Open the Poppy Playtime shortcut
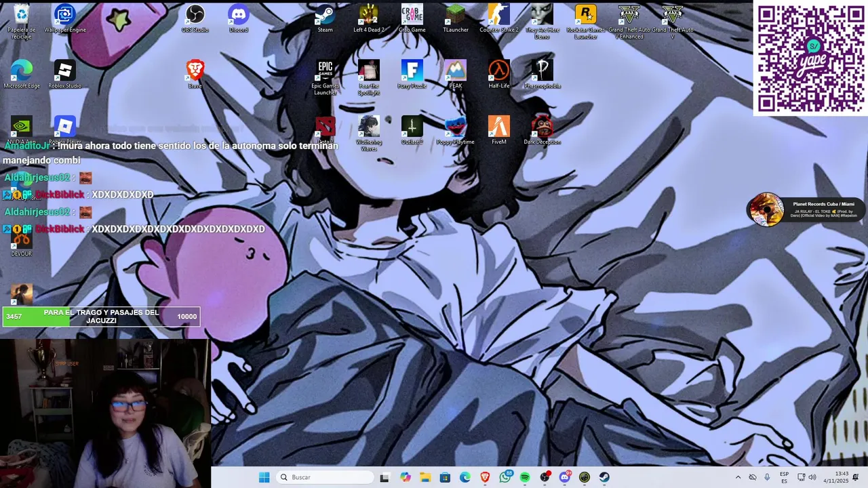Viewport: 868px width, 488px height. click(x=456, y=130)
